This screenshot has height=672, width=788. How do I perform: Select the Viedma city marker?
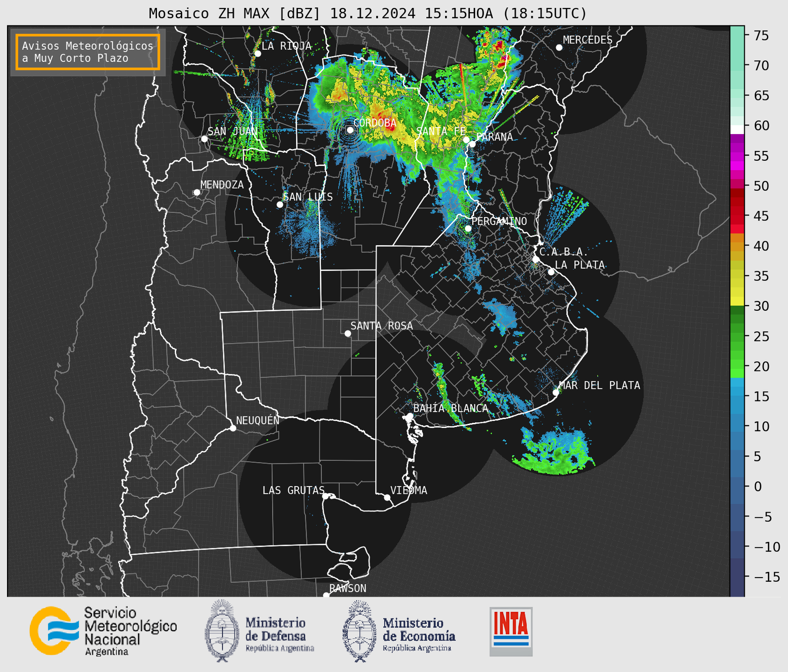coord(387,497)
